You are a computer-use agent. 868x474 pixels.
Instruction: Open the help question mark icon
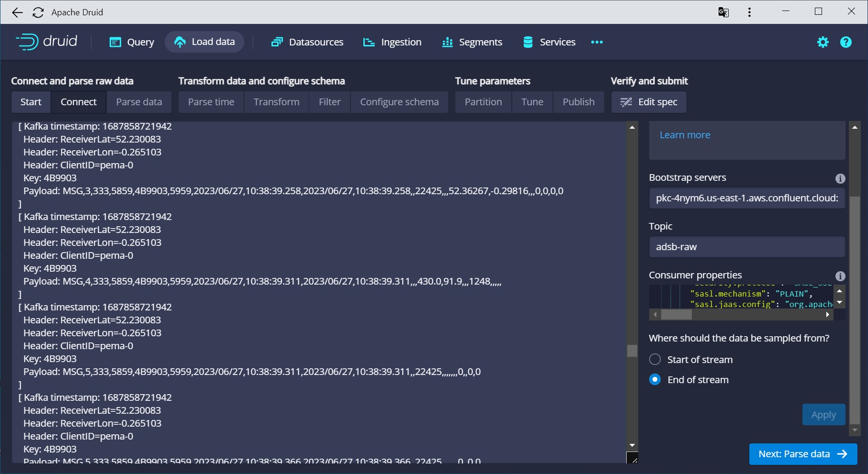pos(846,42)
